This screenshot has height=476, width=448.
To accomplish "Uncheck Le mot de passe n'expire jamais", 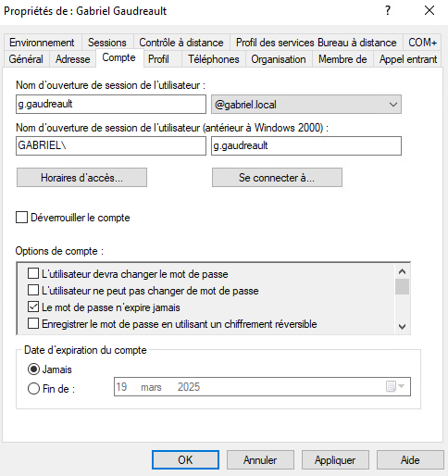I will (x=33, y=307).
